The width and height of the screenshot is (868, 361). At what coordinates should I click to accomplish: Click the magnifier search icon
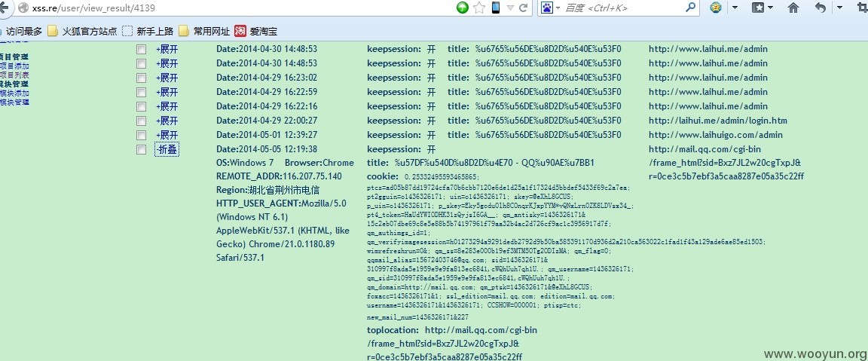tap(690, 8)
